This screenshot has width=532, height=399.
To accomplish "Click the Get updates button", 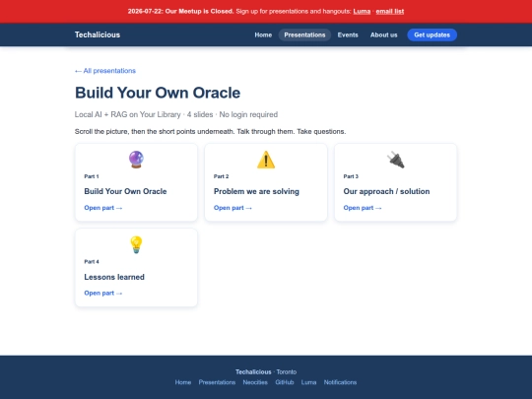I will tap(432, 34).
